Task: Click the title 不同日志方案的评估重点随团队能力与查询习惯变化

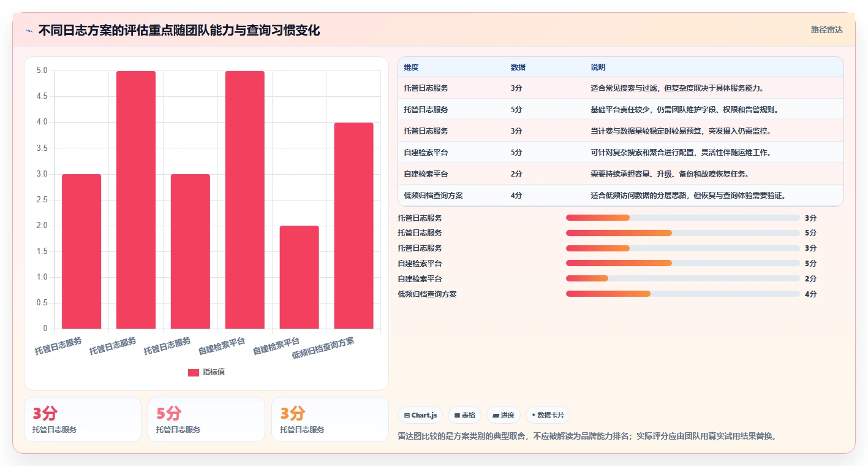Action: (x=179, y=30)
